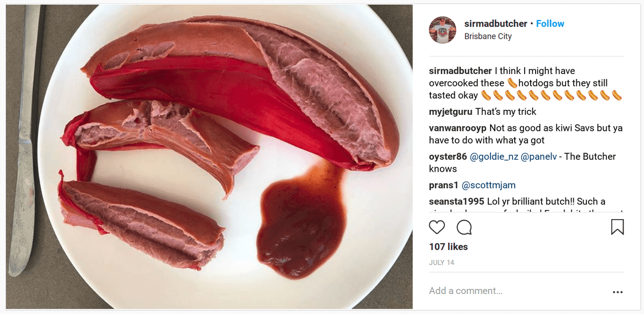Click in the Add a comment field
Image resolution: width=644 pixels, height=314 pixels.
point(514,291)
